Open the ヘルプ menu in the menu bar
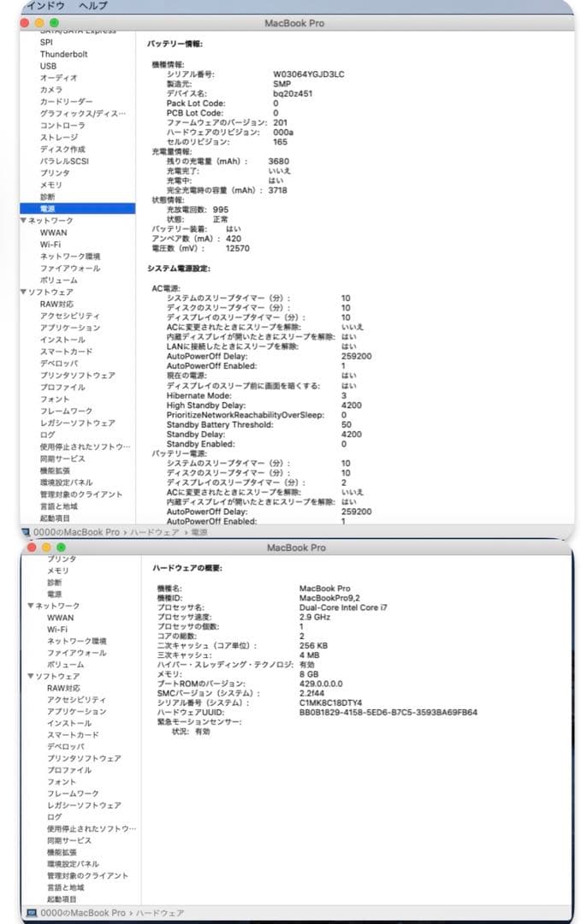 pyautogui.click(x=93, y=5)
